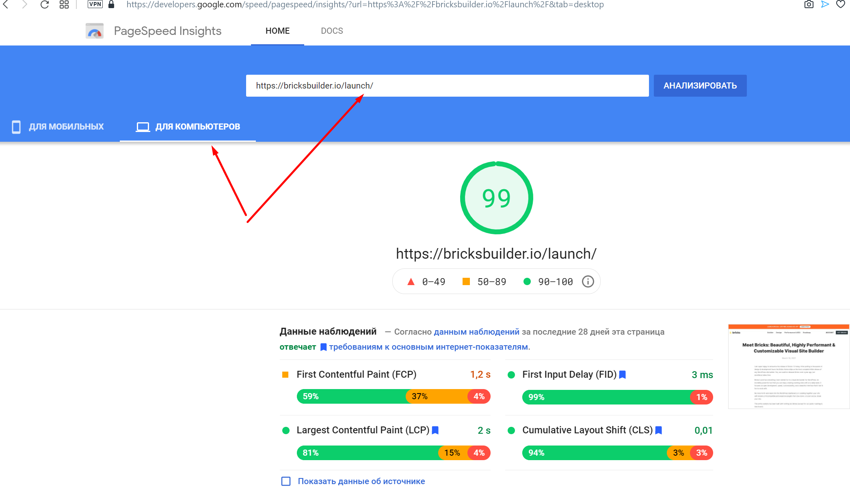Click bookmark icon before core web vitals link
850x504 pixels.
pos(323,347)
